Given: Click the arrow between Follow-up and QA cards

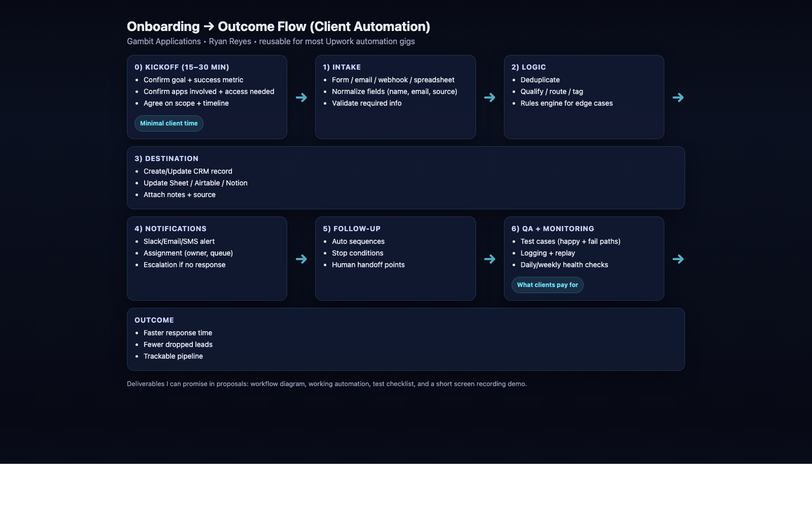Looking at the screenshot, I should tap(490, 259).
